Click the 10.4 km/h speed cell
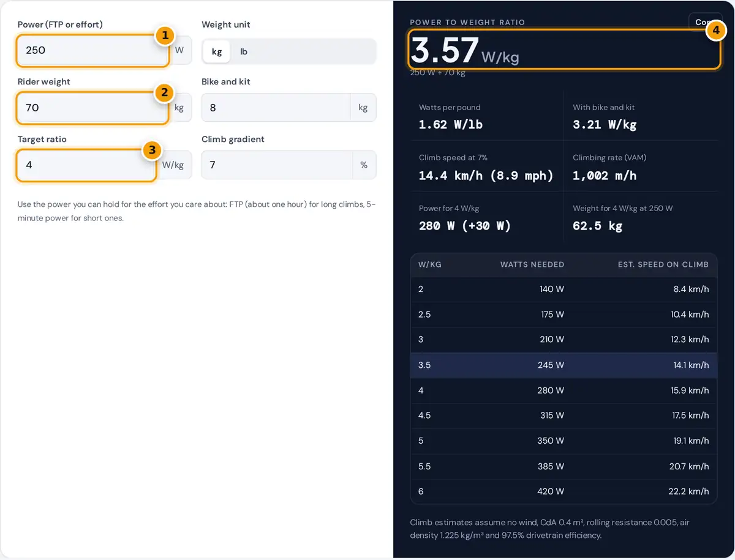The width and height of the screenshot is (735, 560). coord(690,314)
